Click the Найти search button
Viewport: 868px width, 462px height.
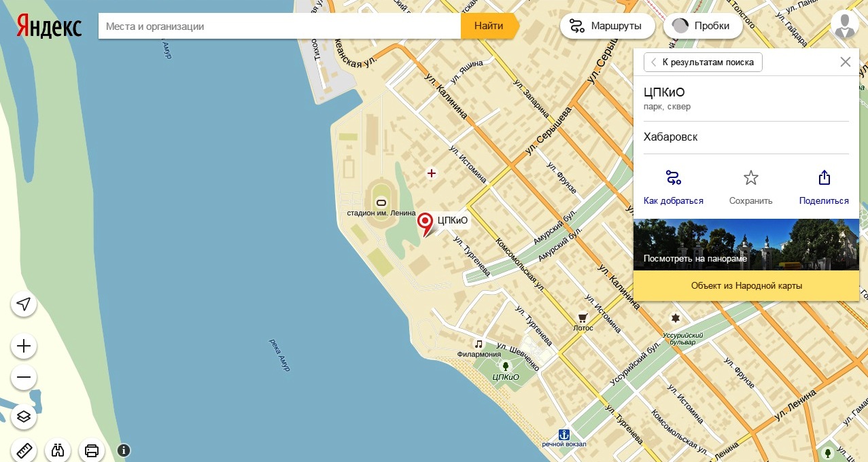click(489, 26)
